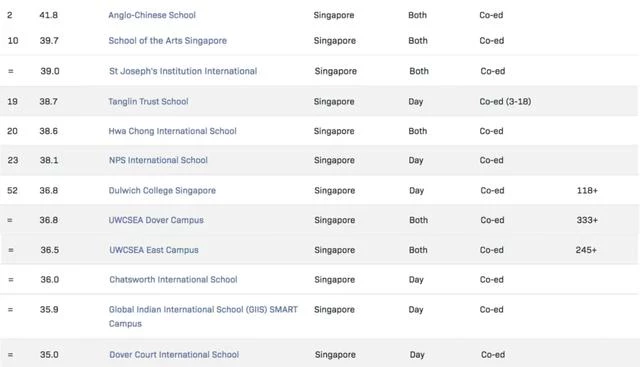Open Dover Court International School link
This screenshot has height=367, width=640.
[x=174, y=355]
